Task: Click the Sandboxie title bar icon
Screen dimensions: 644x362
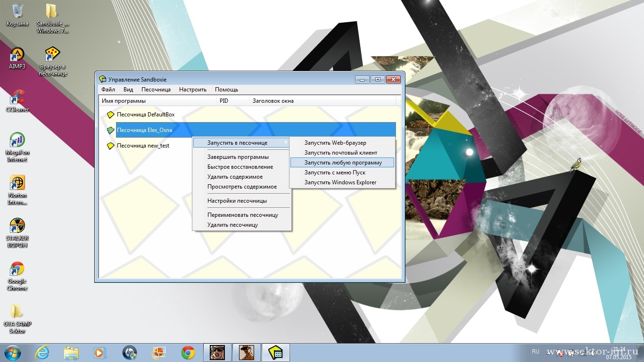Action: coord(103,79)
